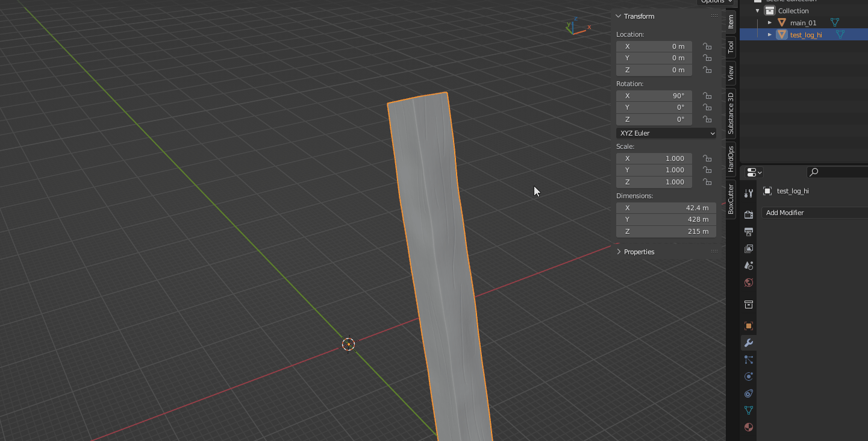Image resolution: width=868 pixels, height=441 pixels.
Task: Click the Scale X 1.000 field
Action: coord(654,158)
